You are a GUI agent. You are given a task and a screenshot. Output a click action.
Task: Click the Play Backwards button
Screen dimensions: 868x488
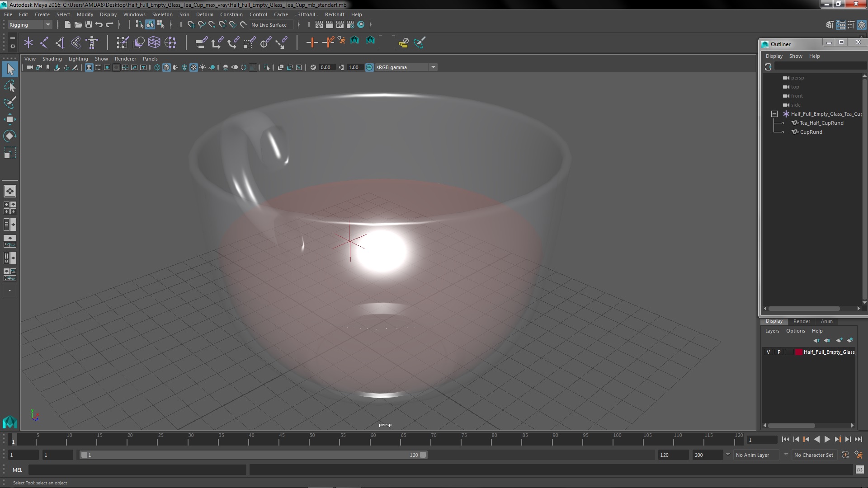click(x=816, y=439)
